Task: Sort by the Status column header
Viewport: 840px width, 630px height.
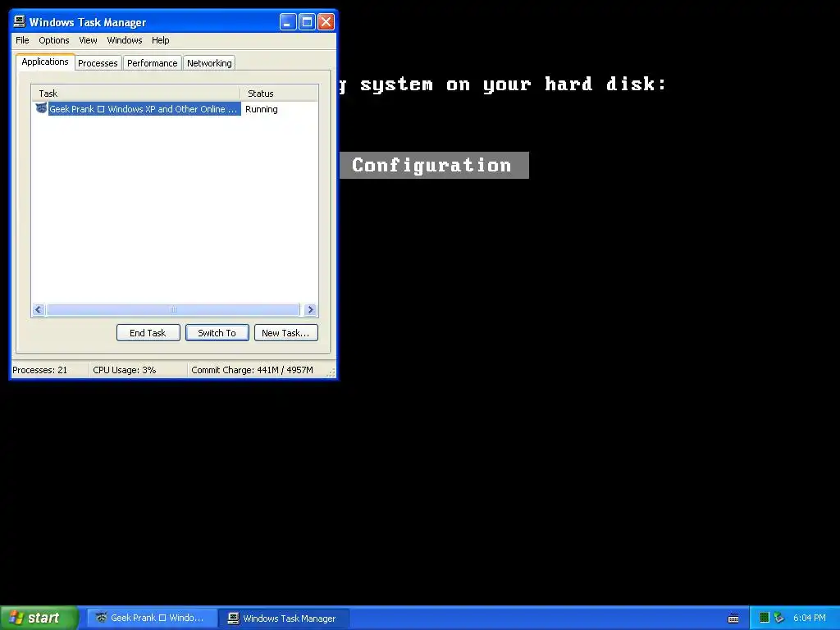Action: click(279, 94)
